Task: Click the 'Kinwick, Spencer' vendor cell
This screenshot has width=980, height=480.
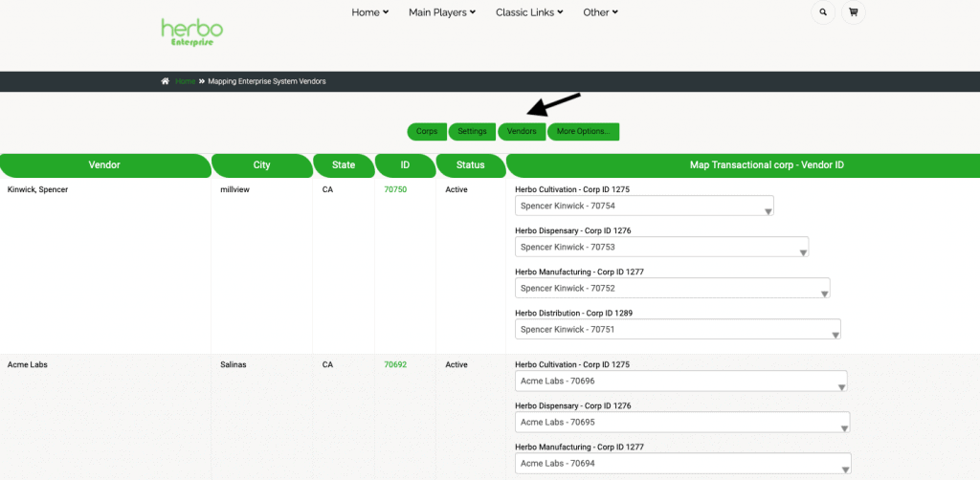Action: [37, 189]
